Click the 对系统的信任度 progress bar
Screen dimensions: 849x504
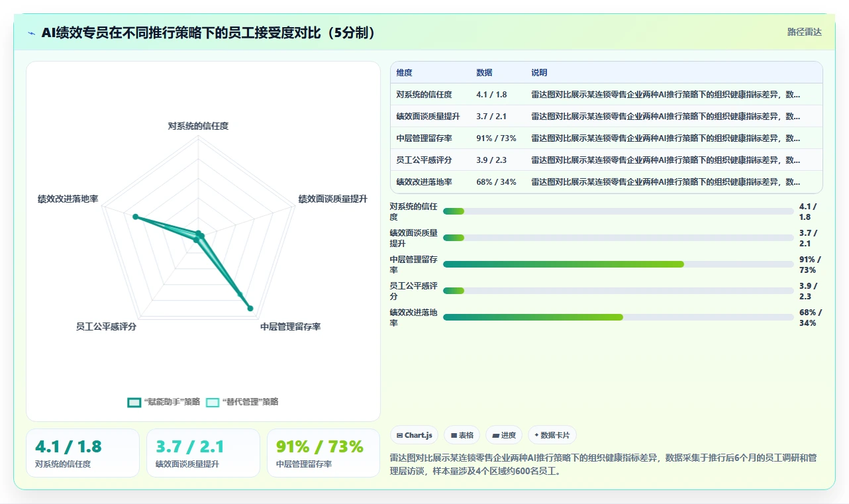(618, 211)
